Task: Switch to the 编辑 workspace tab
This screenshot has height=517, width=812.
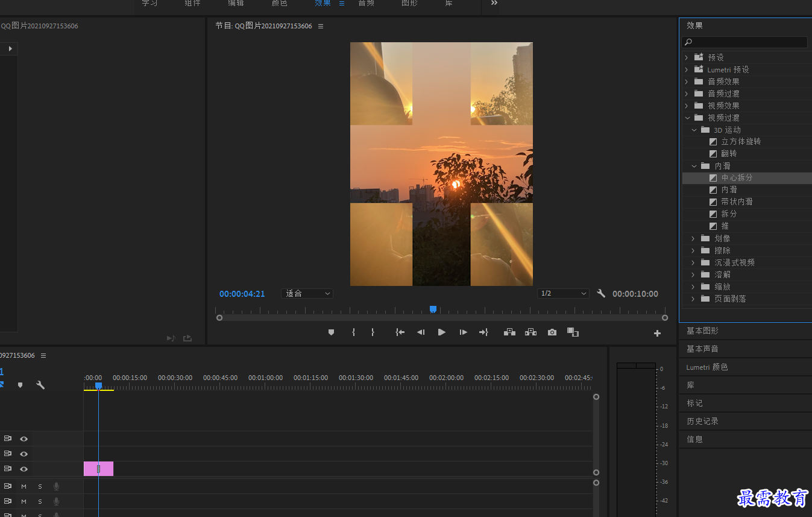Action: [x=236, y=3]
